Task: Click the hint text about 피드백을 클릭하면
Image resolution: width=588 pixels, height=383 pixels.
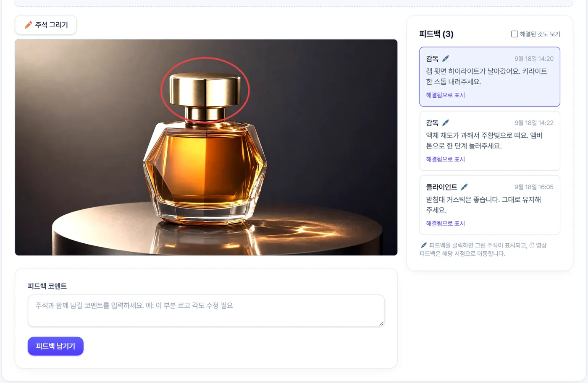Action: point(483,249)
